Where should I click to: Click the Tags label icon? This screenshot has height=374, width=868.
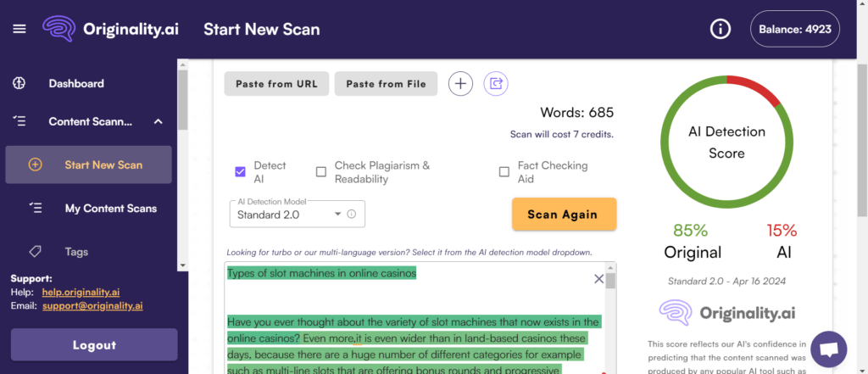36,252
